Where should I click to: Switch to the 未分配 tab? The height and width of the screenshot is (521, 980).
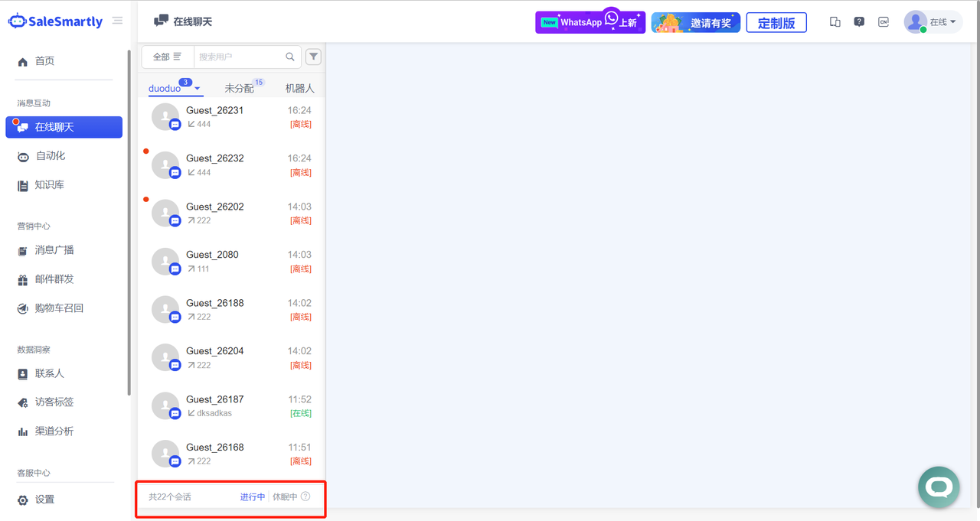239,89
